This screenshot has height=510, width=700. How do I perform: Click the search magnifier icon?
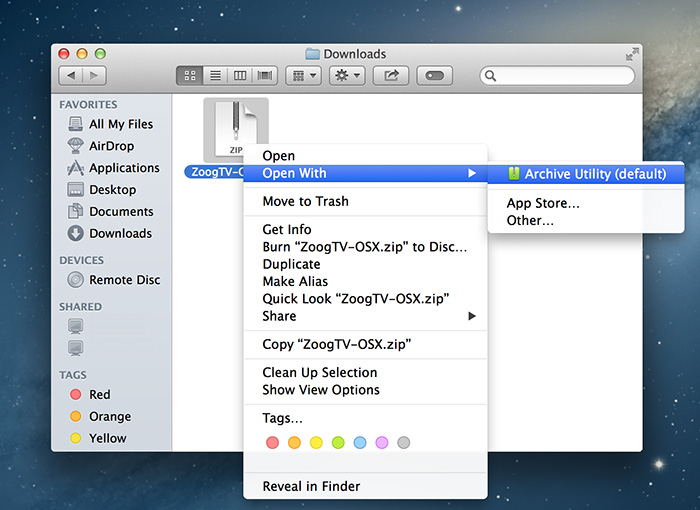(x=490, y=75)
